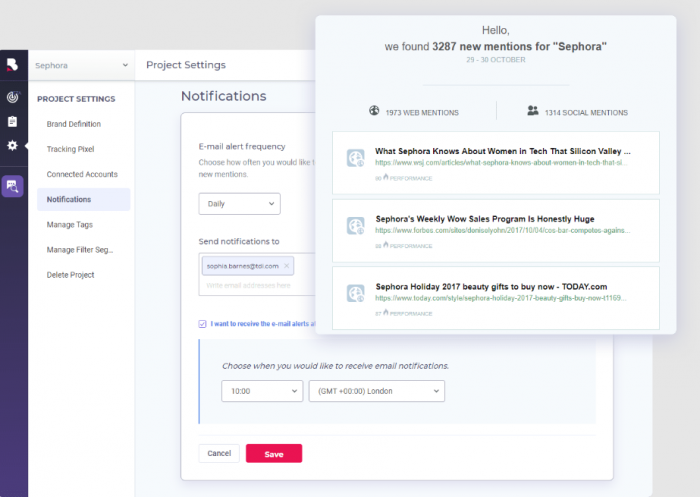
Task: Open the clipboard reports icon in sidebar
Action: (x=12, y=121)
